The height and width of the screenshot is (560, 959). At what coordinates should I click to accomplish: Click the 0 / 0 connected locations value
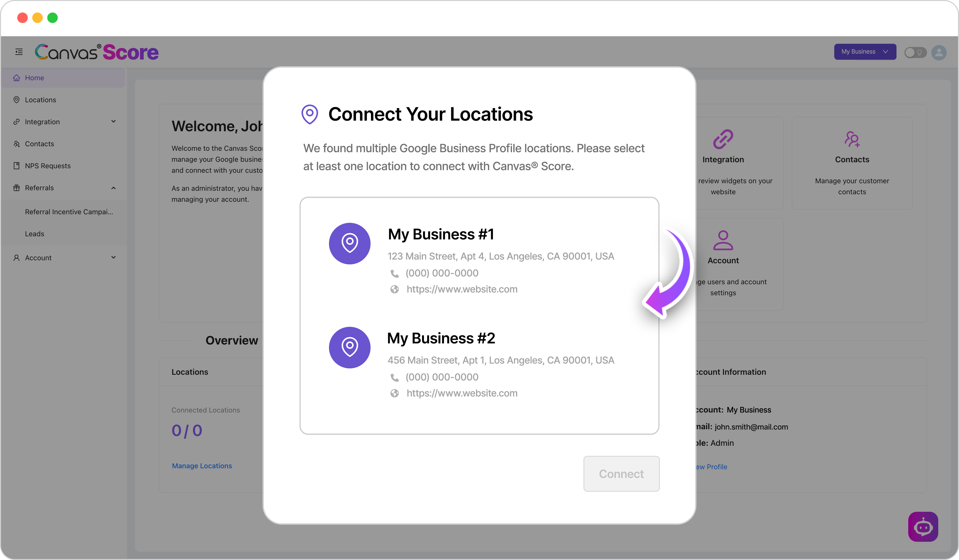point(187,431)
